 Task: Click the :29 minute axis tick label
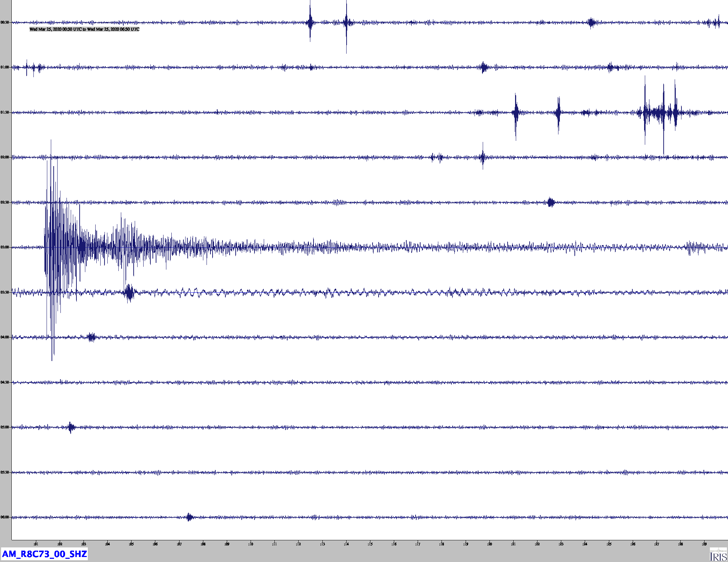point(704,544)
